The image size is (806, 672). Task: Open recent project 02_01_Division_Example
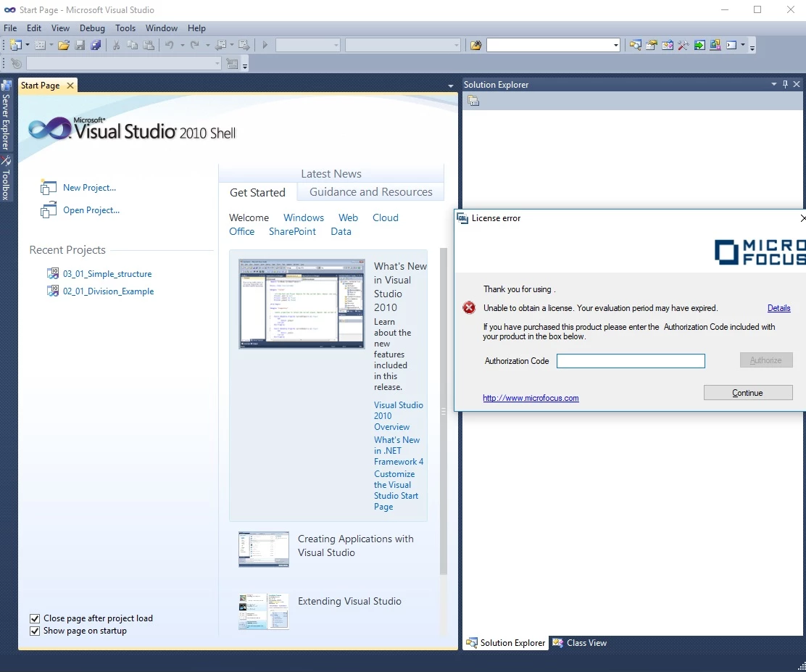tap(108, 291)
